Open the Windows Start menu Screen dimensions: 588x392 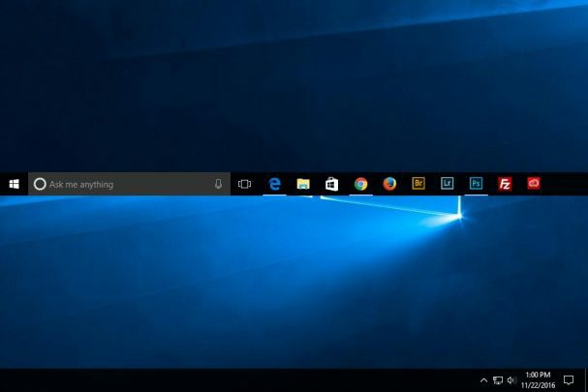pos(15,184)
